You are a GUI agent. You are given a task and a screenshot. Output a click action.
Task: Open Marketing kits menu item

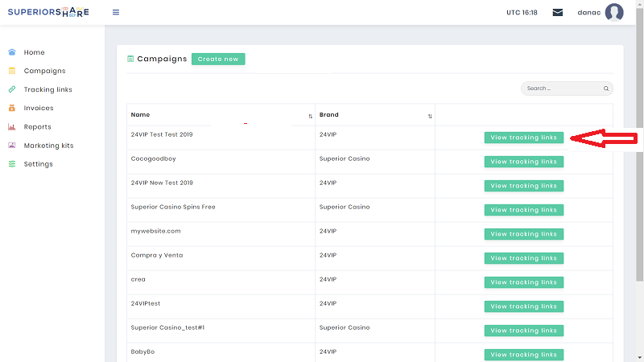48,146
